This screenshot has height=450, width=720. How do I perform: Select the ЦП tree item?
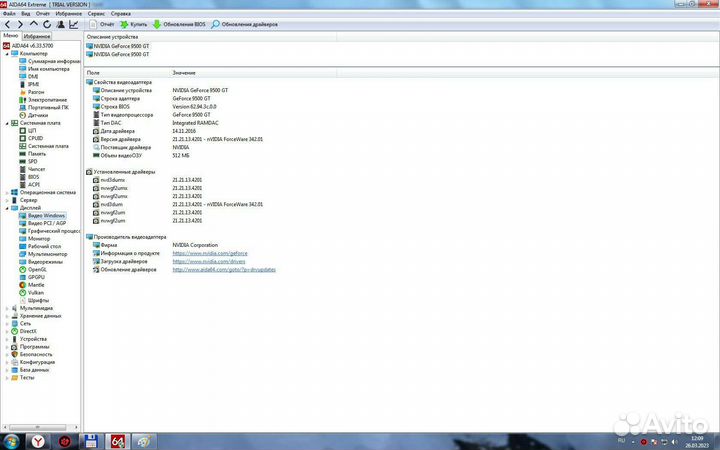28,130
